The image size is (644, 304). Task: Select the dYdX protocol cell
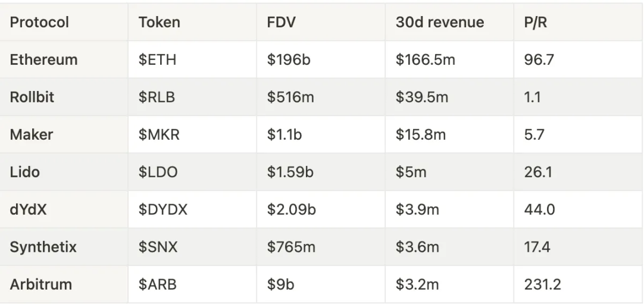64,209
